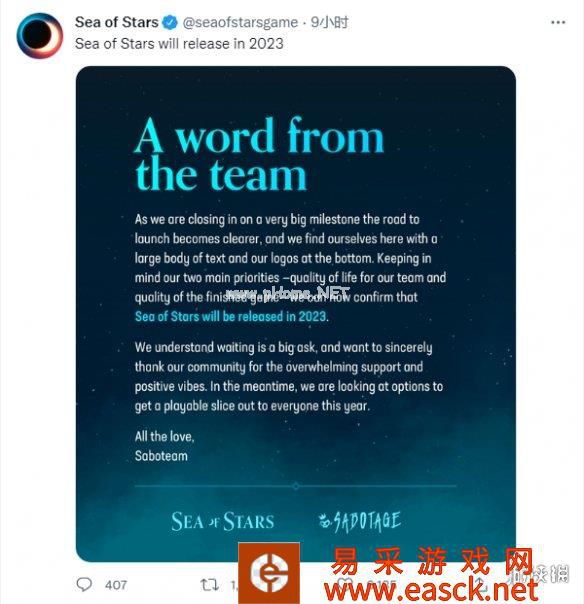Screen dimensions: 584x604
Task: Click the reply speech bubble icon
Action: point(84,584)
